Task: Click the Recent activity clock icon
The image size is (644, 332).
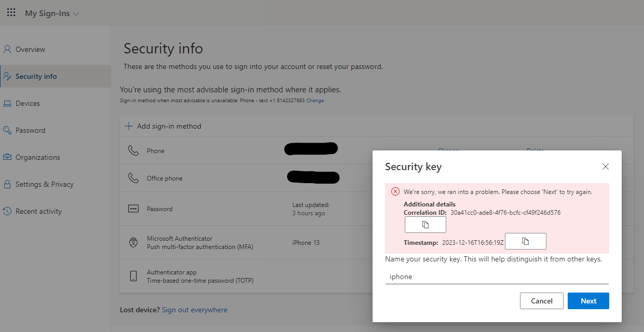Action: click(x=7, y=211)
